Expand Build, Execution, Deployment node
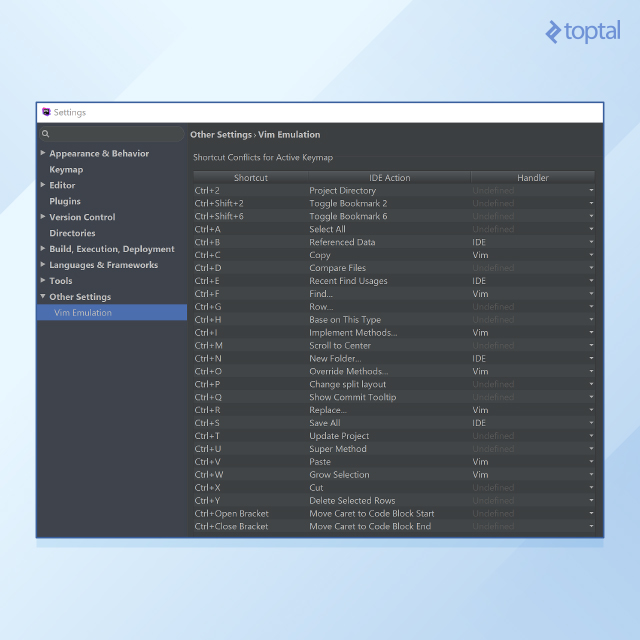The height and width of the screenshot is (640, 640). 43,249
